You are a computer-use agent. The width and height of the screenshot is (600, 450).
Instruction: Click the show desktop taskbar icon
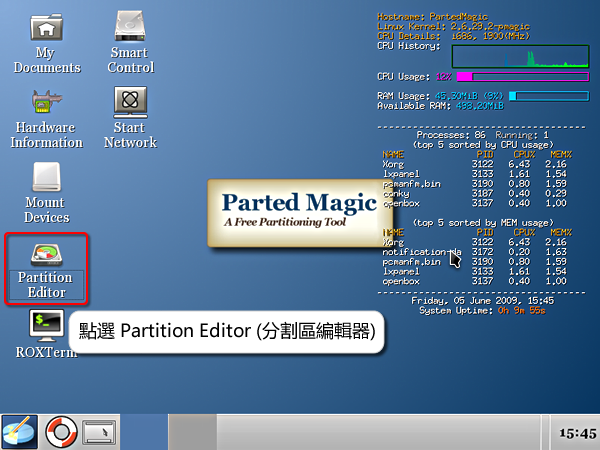point(99,432)
